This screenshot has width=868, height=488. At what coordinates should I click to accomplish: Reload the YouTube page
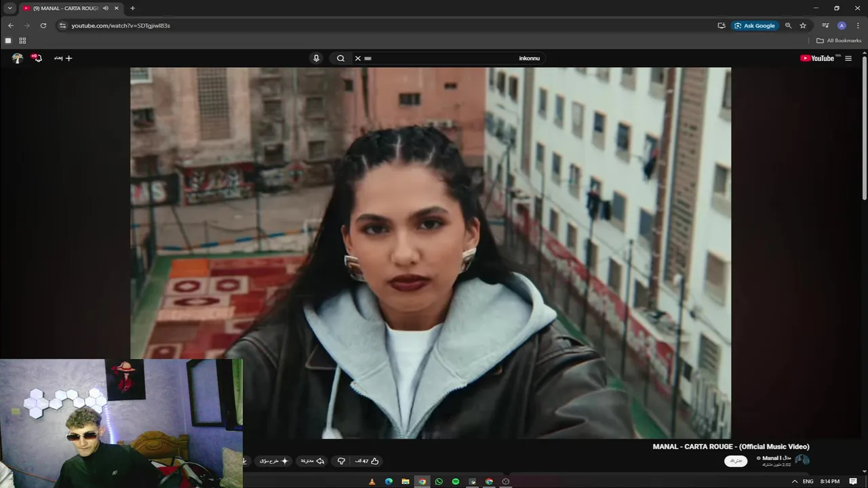tap(43, 26)
